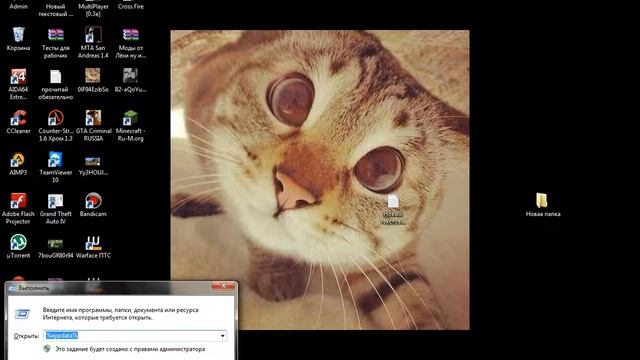The height and width of the screenshot is (360, 640).
Task: Click the "Открыть:" label in Run dialog
Action: pos(26,336)
